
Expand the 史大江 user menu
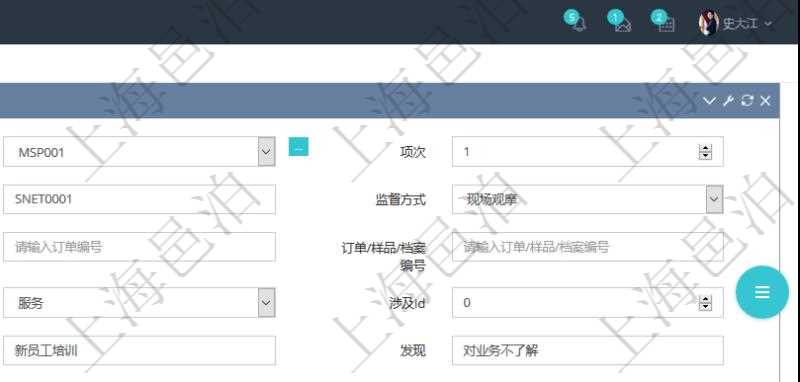[x=746, y=23]
